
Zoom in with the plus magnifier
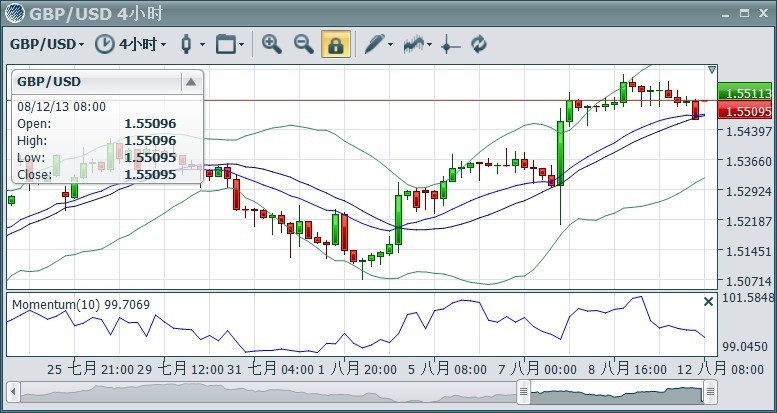272,44
